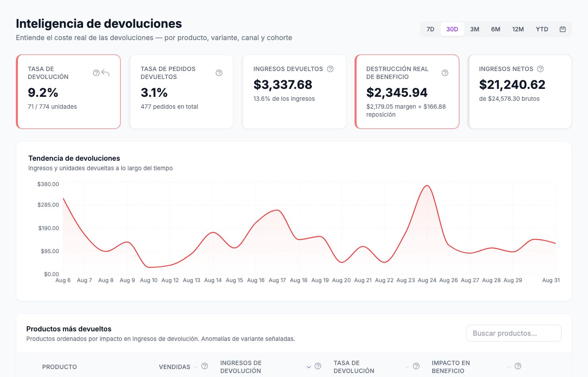Sort by INGRESOS DE DEVOLUCIÓN column header
The width and height of the screenshot is (588, 377).
241,367
